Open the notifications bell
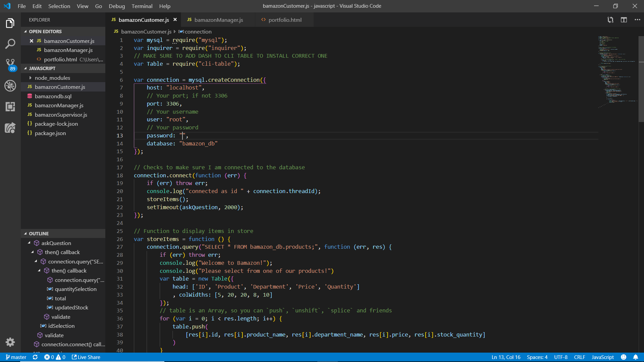Screen dimensions: 644x362 coord(636,357)
